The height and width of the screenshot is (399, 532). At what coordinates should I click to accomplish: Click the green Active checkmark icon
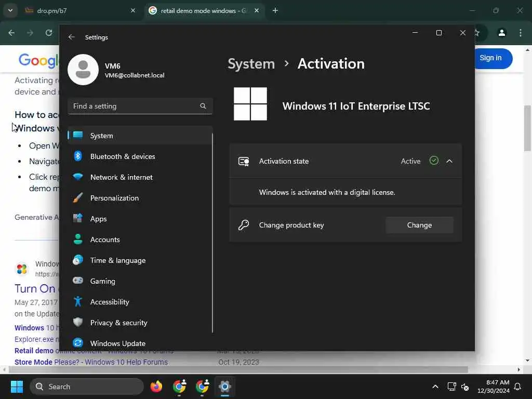434,161
